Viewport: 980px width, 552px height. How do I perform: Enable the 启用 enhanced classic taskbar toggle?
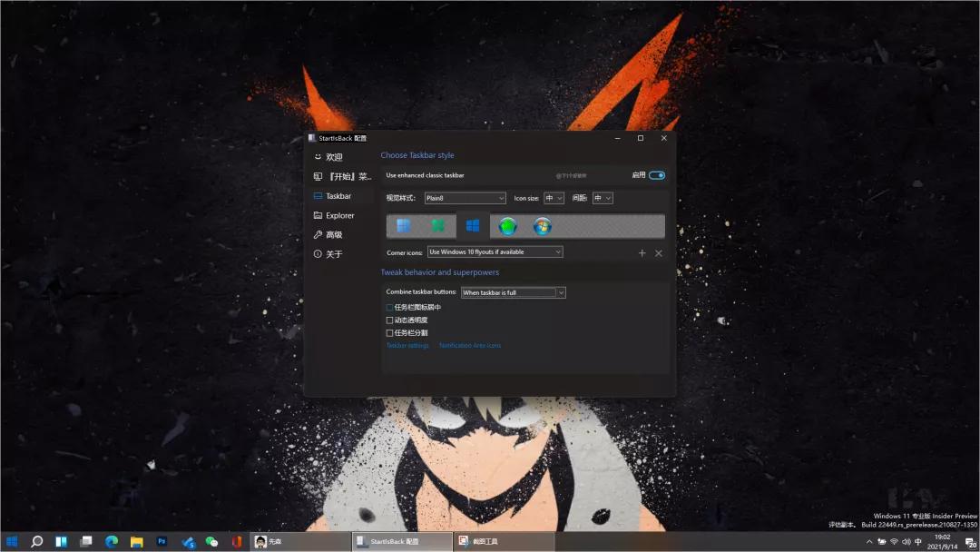click(656, 174)
